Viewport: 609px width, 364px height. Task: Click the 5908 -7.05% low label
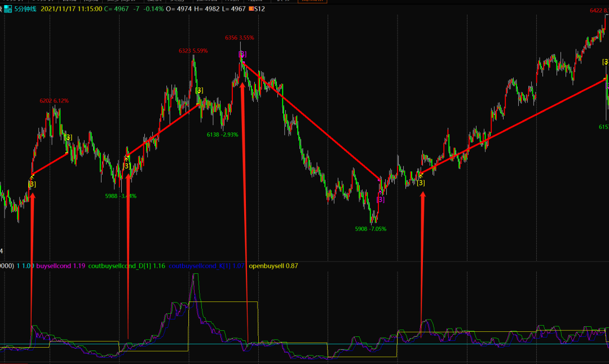tap(370, 229)
